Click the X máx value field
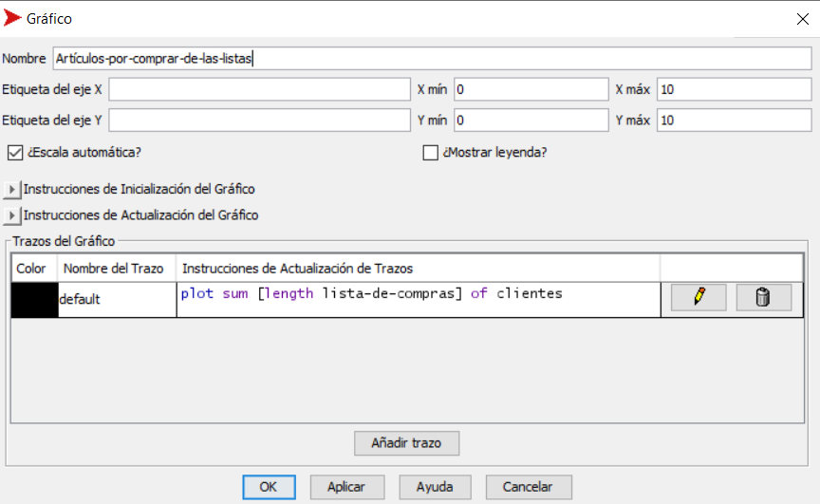This screenshot has width=820, height=504. (733, 90)
